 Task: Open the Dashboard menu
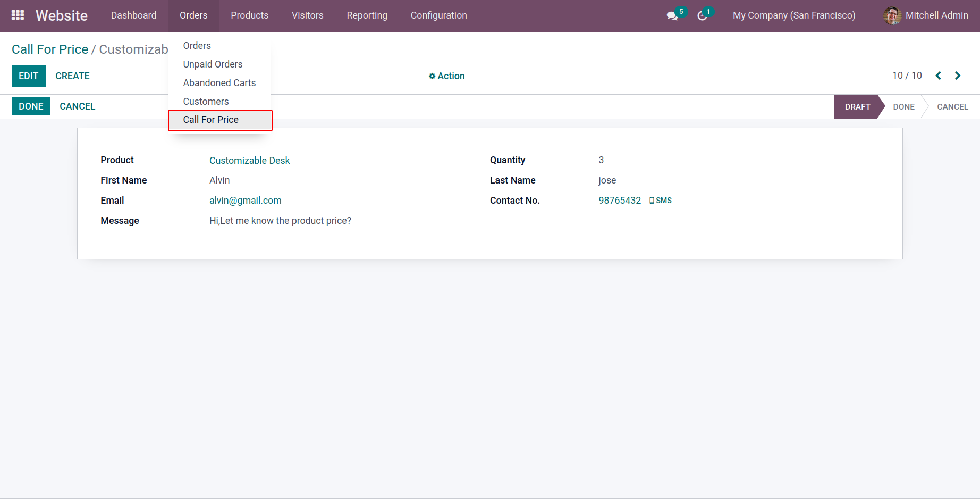[x=133, y=15]
